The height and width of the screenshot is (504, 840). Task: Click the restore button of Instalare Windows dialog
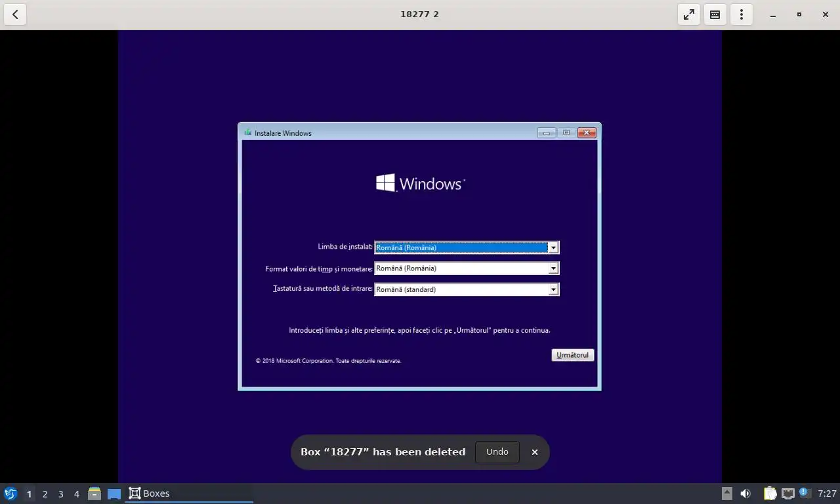click(x=566, y=133)
